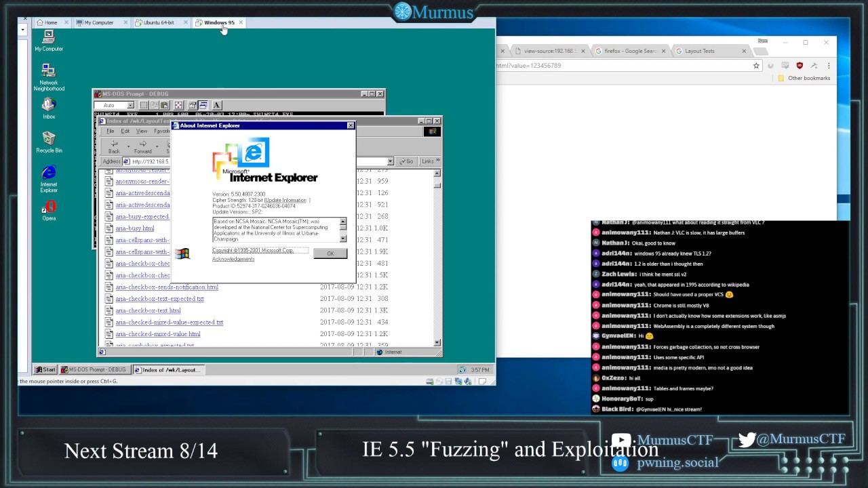This screenshot has width=868, height=488.
Task: Open the aria-busy.html link
Action: point(135,228)
